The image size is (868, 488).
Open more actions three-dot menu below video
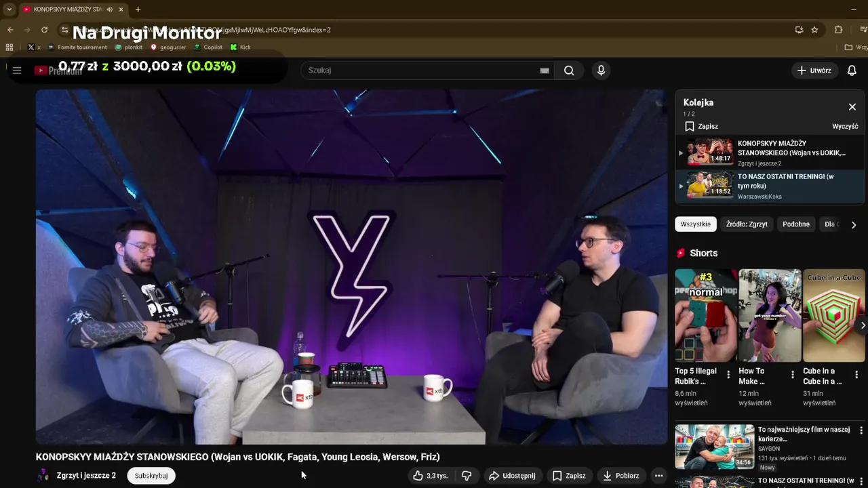tap(658, 476)
